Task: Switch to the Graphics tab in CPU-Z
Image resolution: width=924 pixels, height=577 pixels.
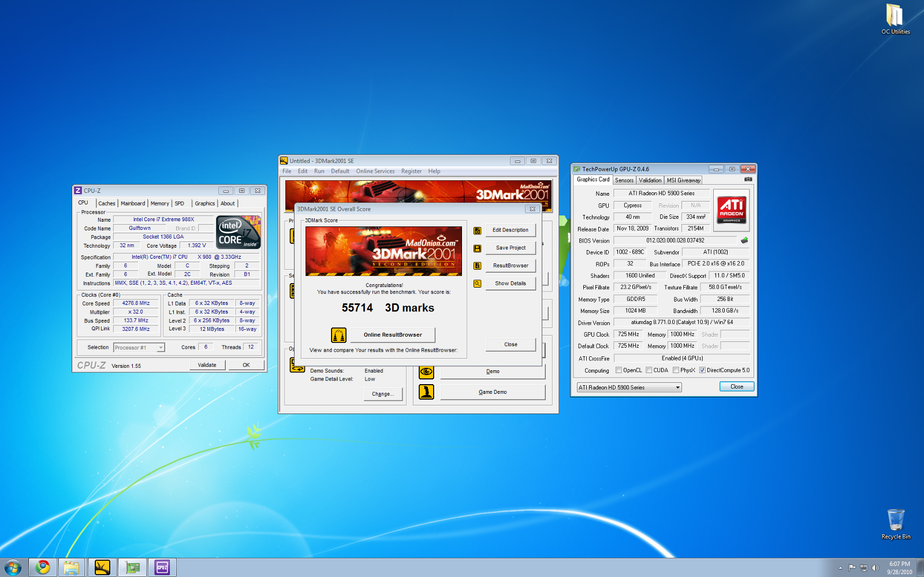Action: click(205, 203)
